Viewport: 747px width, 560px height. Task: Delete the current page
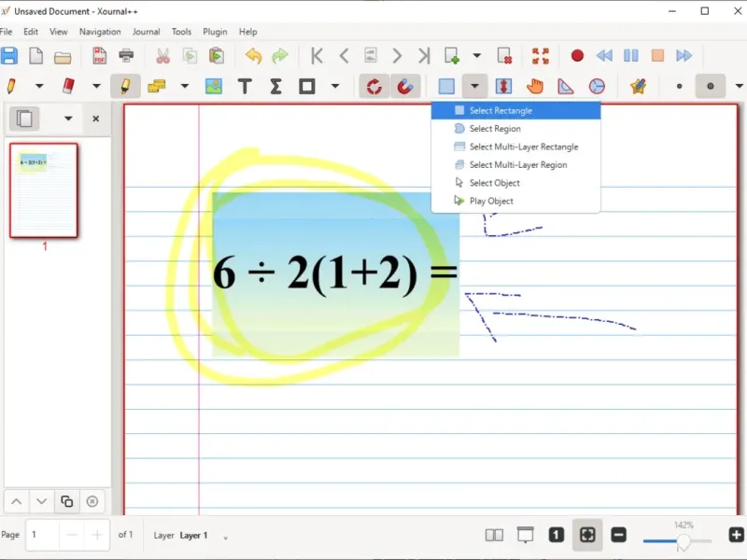tap(504, 56)
